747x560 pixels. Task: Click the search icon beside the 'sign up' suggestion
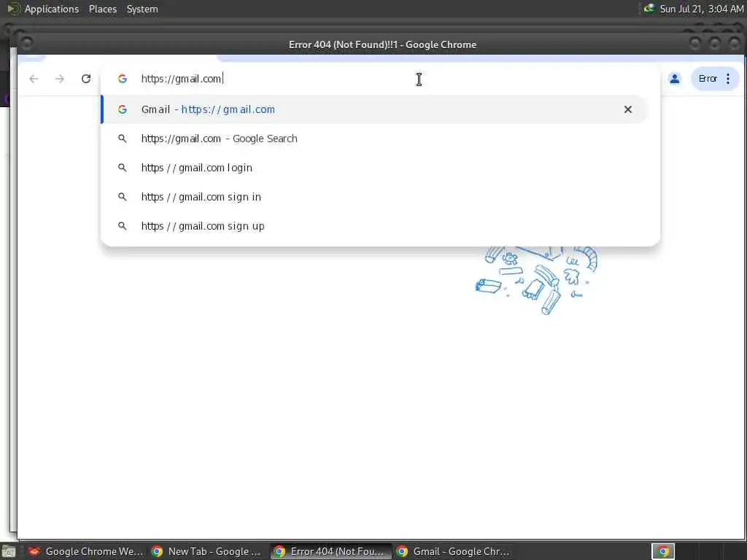pyautogui.click(x=123, y=226)
